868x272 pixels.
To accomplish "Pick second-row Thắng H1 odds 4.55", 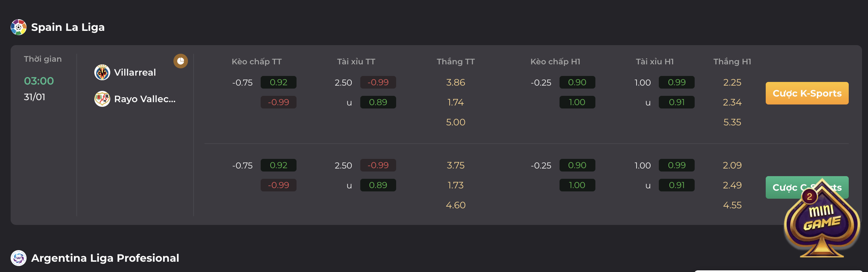I will (732, 205).
